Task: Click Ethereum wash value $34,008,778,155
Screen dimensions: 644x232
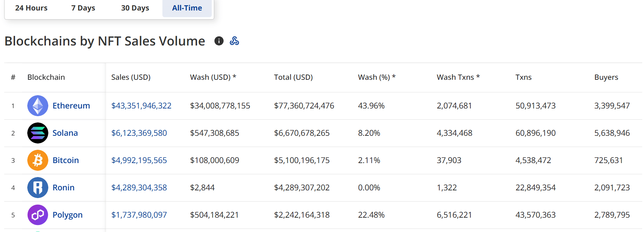Action: (x=220, y=106)
